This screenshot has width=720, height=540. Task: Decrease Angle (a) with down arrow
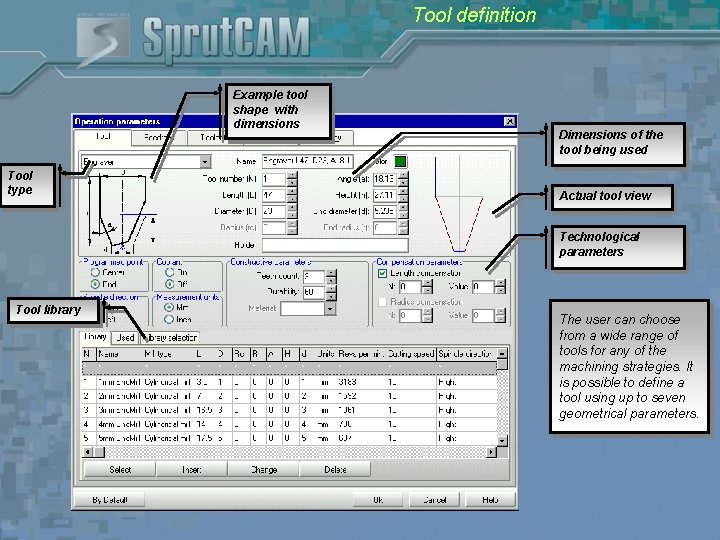403,182
